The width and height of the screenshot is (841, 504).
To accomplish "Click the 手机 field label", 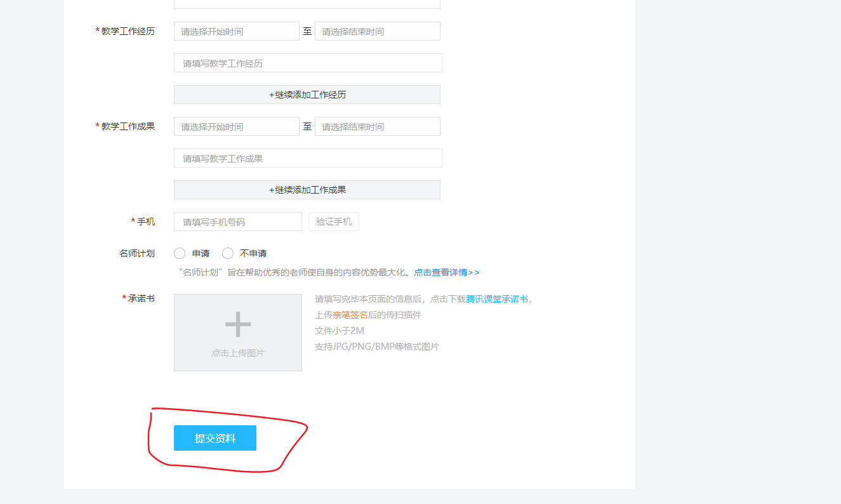I will click(146, 222).
